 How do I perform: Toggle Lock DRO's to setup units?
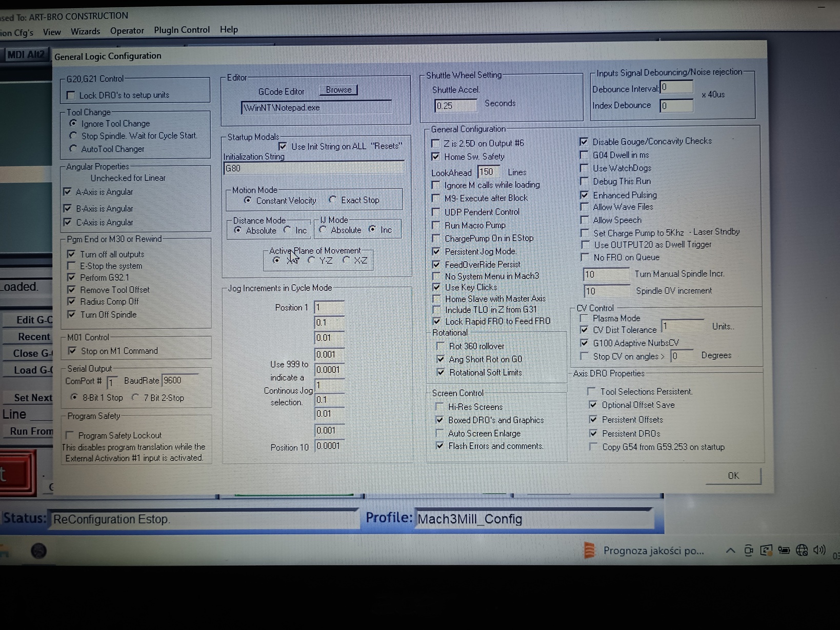[x=71, y=95]
